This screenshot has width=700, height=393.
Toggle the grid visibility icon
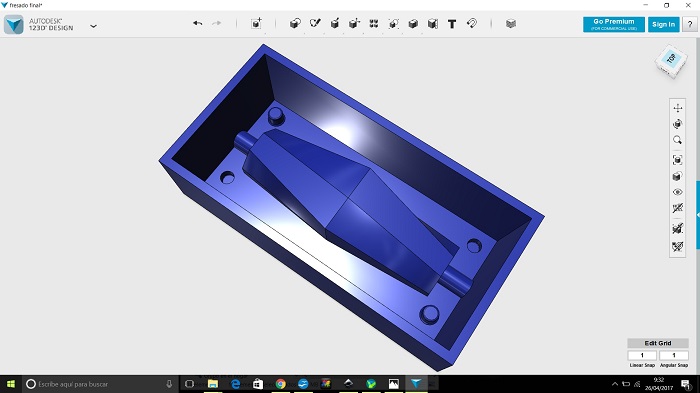[x=678, y=208]
